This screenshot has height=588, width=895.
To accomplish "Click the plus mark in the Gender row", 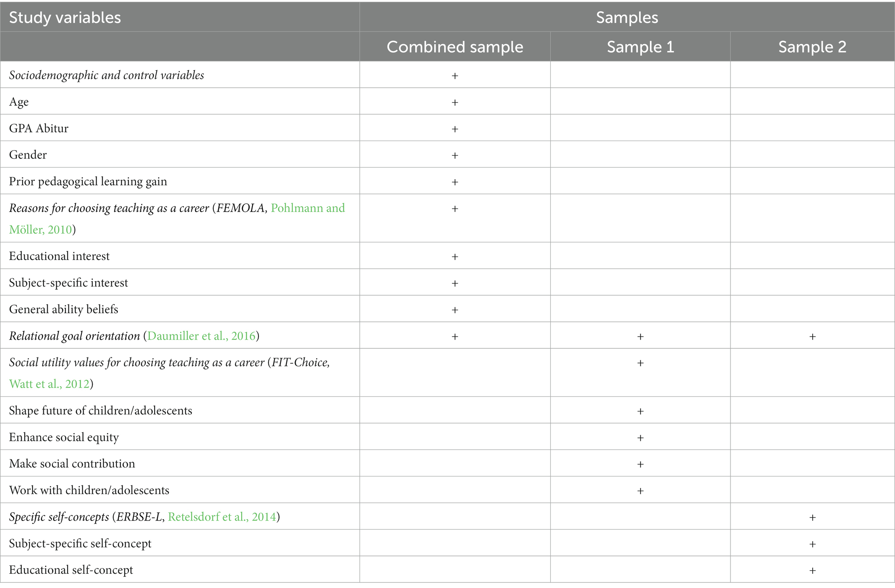I will (455, 155).
